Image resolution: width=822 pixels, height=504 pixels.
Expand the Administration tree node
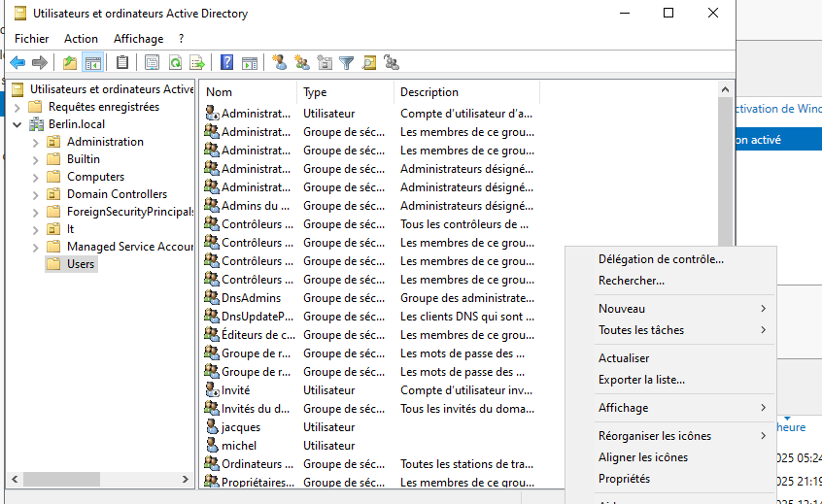pos(36,143)
